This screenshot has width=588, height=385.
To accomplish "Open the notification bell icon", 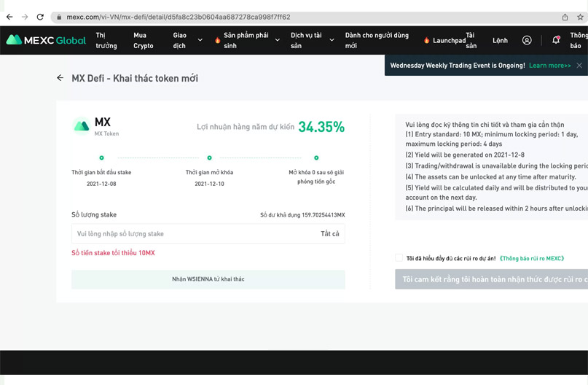I will tap(556, 40).
